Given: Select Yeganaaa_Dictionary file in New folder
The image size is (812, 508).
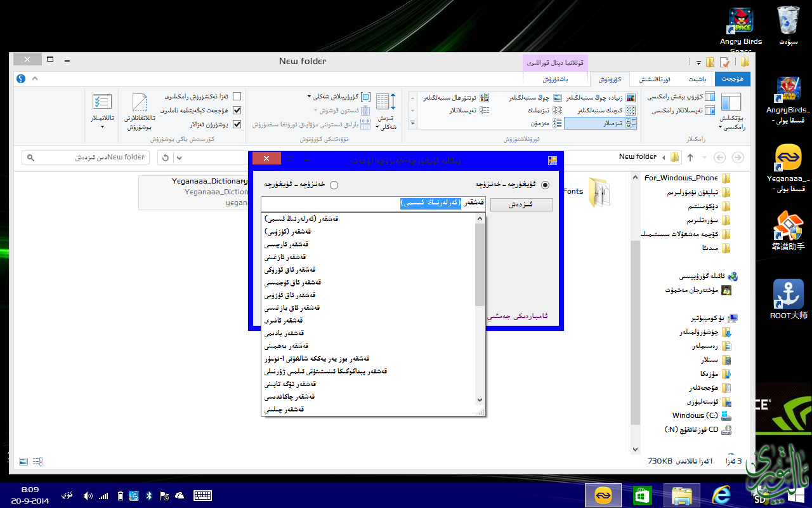Looking at the screenshot, I should click(193, 192).
